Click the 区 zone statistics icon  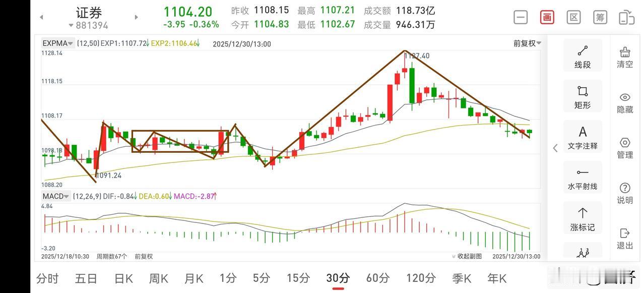point(573,17)
